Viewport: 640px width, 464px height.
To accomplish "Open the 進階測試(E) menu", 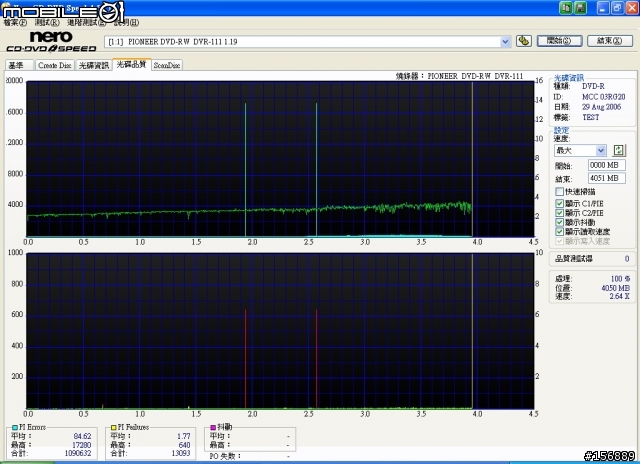I will click(x=86, y=22).
